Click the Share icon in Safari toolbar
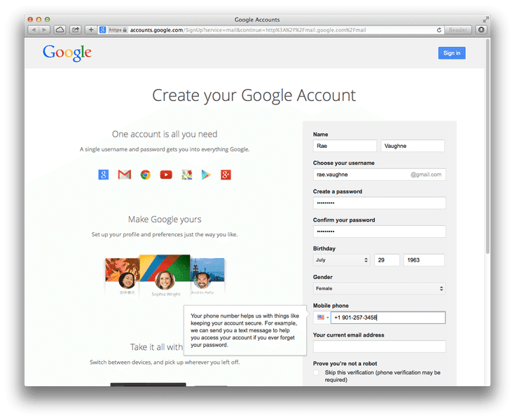 pyautogui.click(x=76, y=30)
